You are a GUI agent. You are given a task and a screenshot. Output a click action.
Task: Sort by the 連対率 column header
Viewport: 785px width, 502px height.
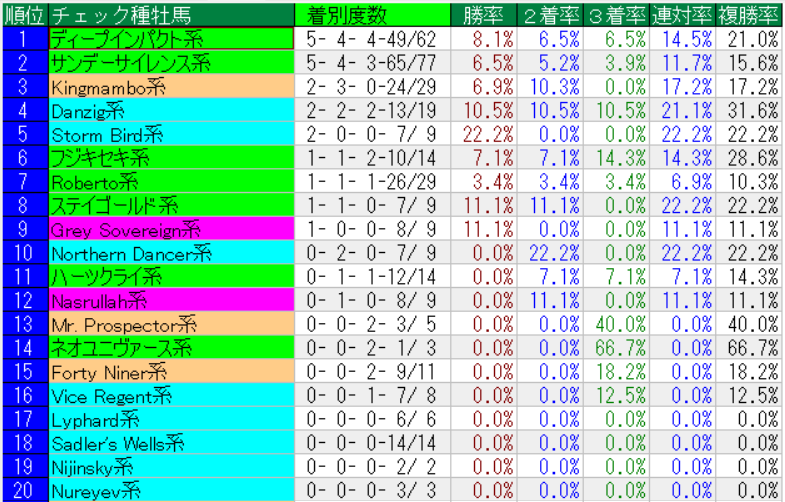682,14
